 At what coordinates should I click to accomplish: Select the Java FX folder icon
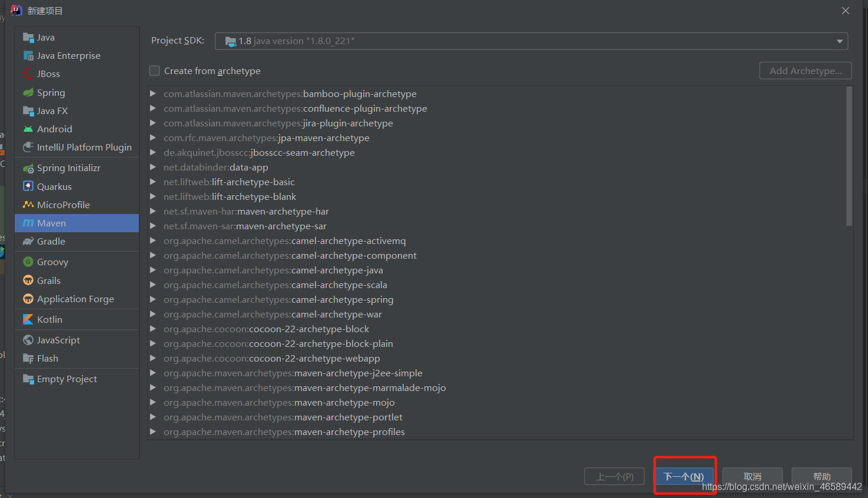(28, 111)
